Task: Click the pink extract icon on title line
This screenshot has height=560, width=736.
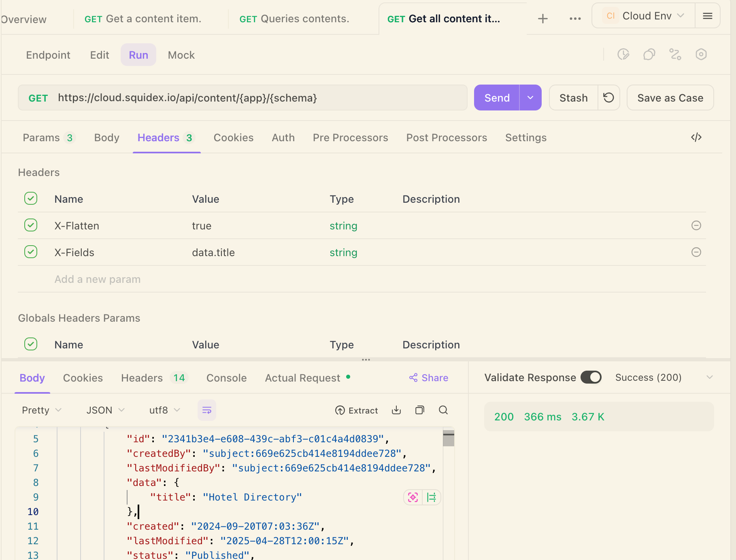Action: [x=413, y=497]
